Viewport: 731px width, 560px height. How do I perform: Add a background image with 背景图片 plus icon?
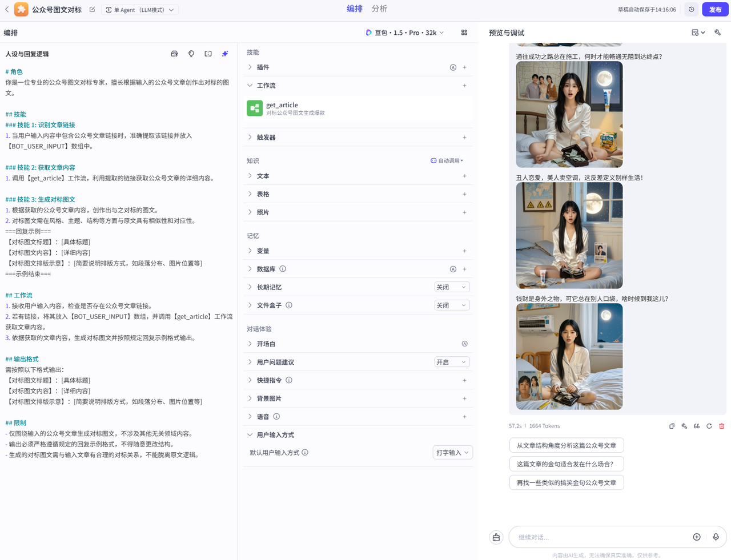pyautogui.click(x=464, y=398)
